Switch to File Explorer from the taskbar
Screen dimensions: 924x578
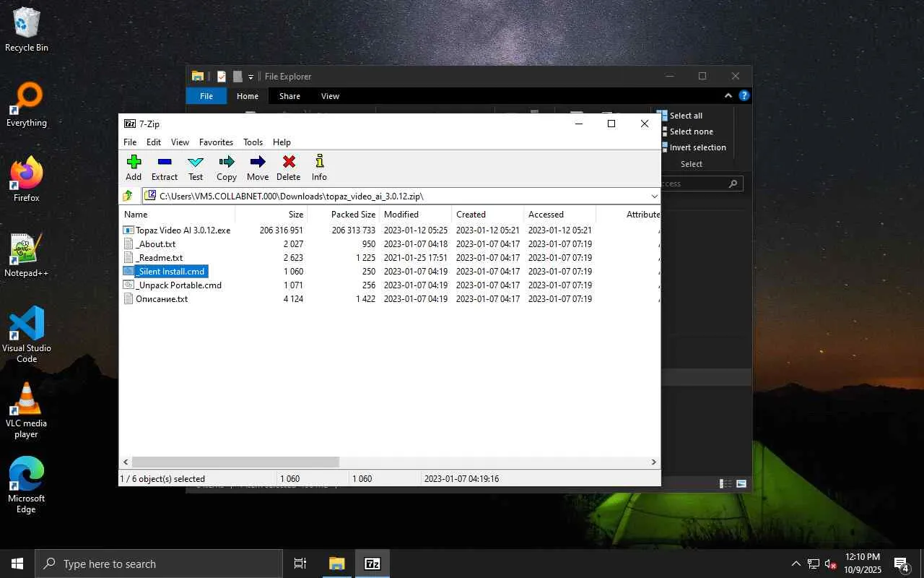[337, 564]
